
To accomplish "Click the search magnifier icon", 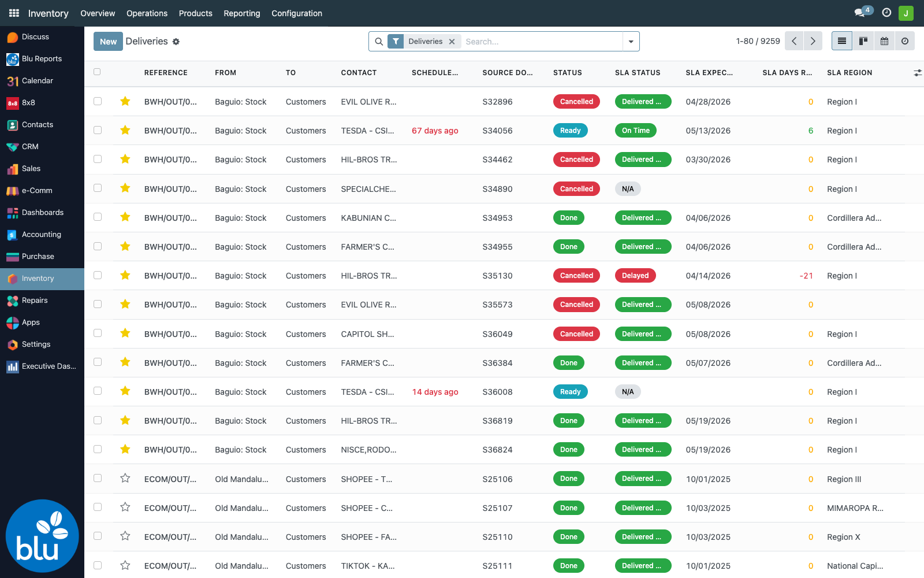I will pyautogui.click(x=379, y=42).
